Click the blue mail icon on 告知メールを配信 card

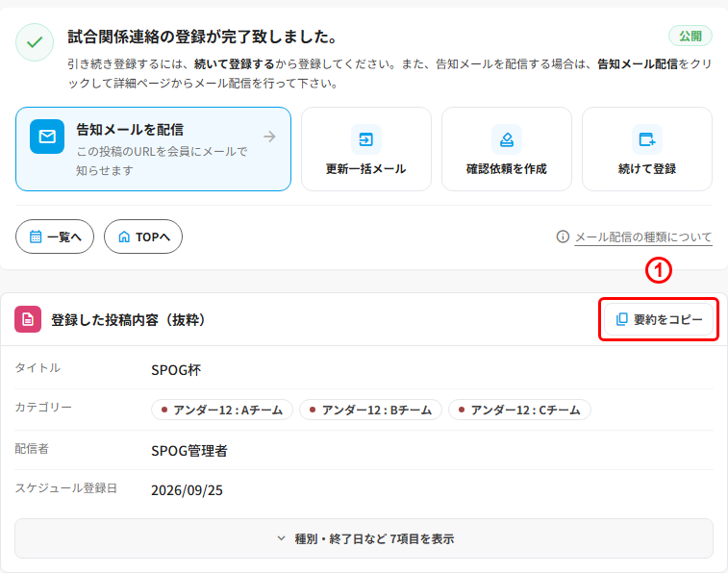click(x=47, y=137)
